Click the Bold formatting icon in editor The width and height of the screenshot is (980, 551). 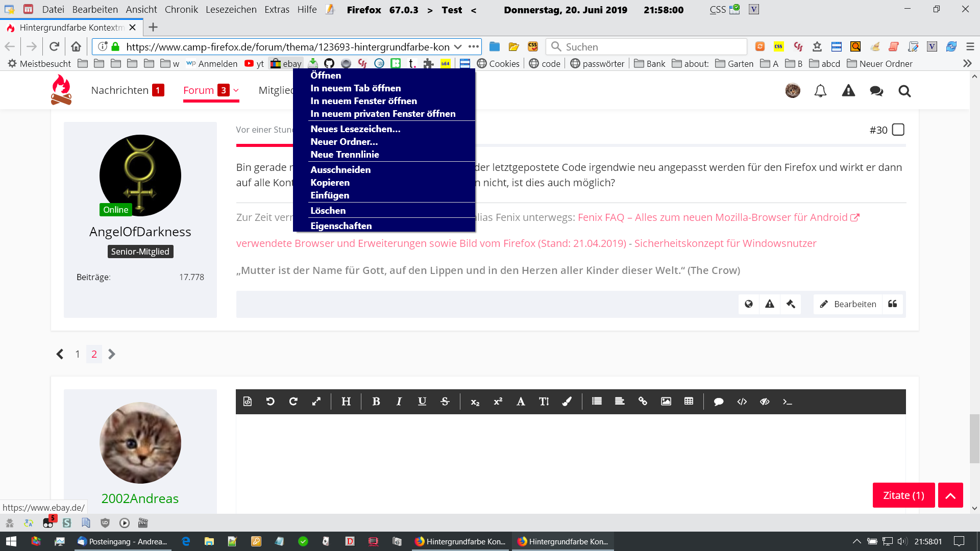coord(376,402)
